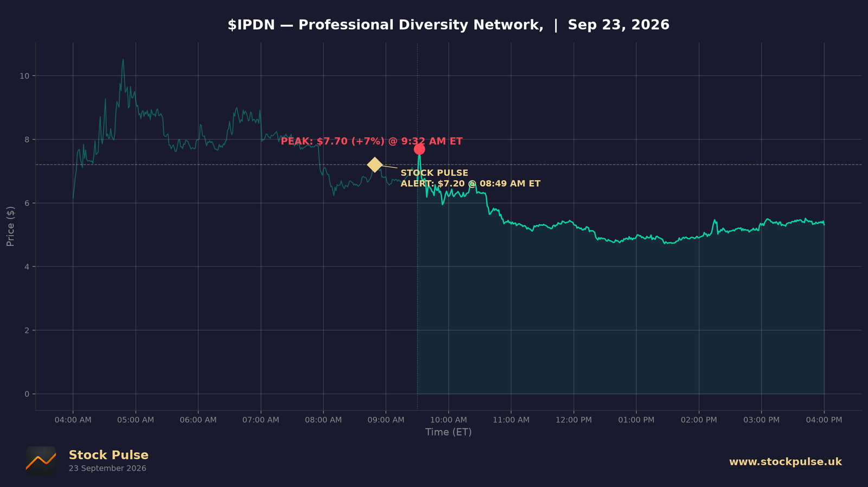Click the 06:00 AM axis tick label

coord(198,420)
